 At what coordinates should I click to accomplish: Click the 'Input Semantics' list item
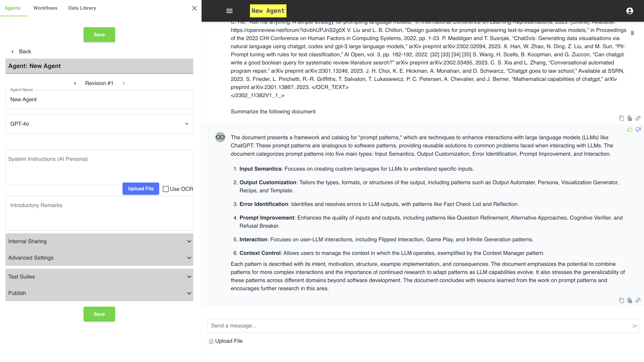(356, 169)
